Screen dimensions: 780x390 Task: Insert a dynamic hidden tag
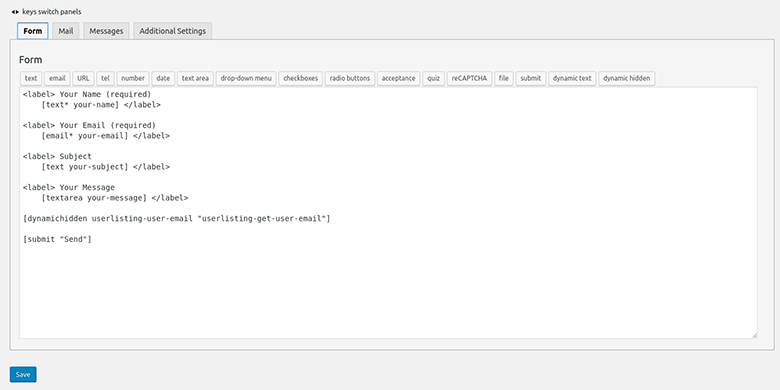(x=626, y=78)
